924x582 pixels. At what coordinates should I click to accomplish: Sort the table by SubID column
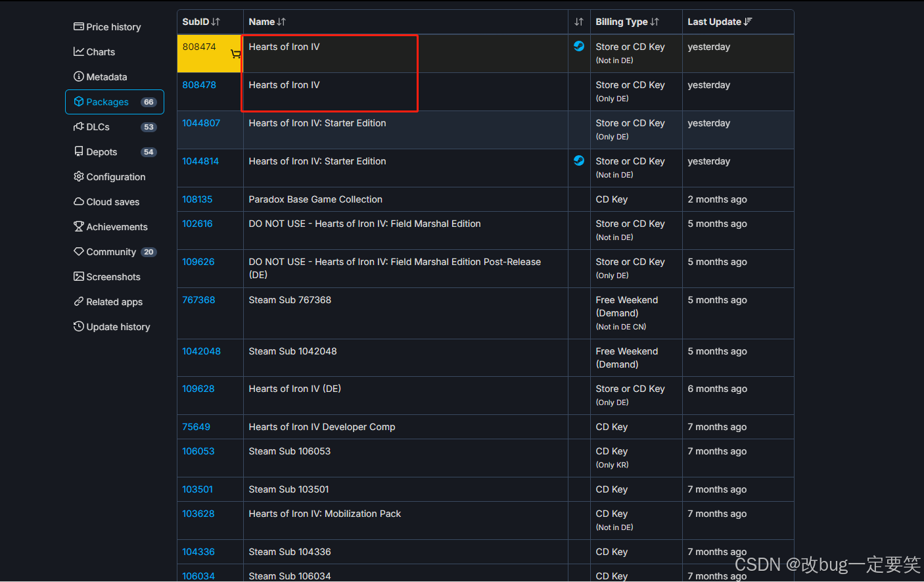[x=201, y=22]
